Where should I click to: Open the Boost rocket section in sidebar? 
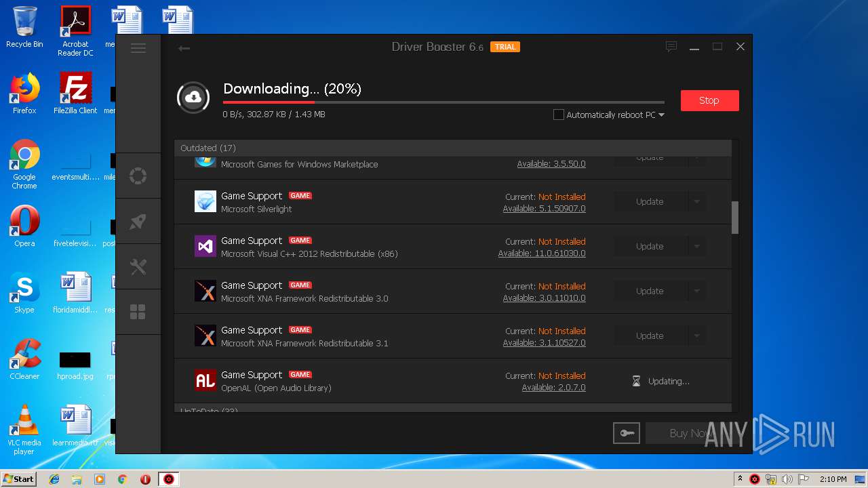pyautogui.click(x=138, y=222)
